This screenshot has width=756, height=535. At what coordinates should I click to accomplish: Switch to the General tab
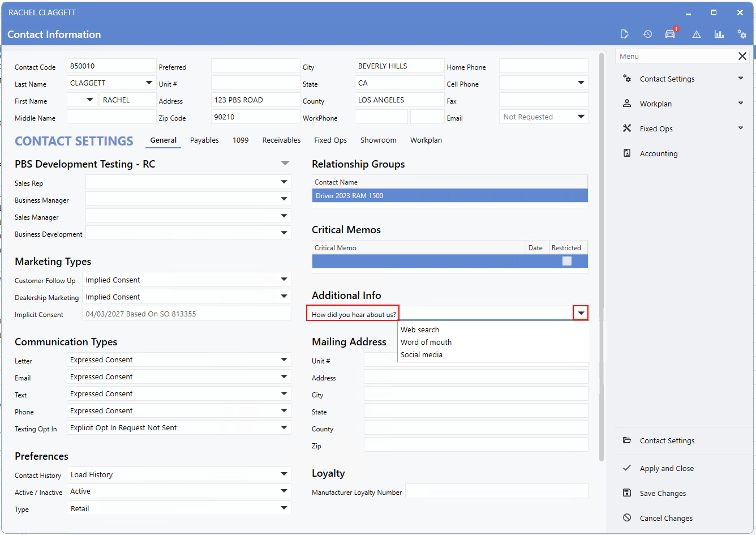164,140
